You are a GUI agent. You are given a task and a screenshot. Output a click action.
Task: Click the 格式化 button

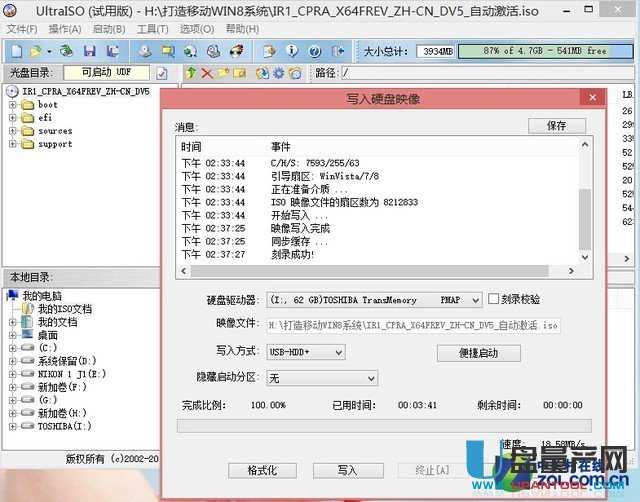(x=262, y=471)
